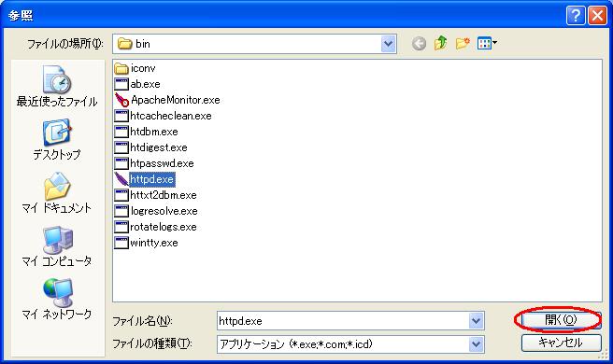Create a new folder icon

463,43
